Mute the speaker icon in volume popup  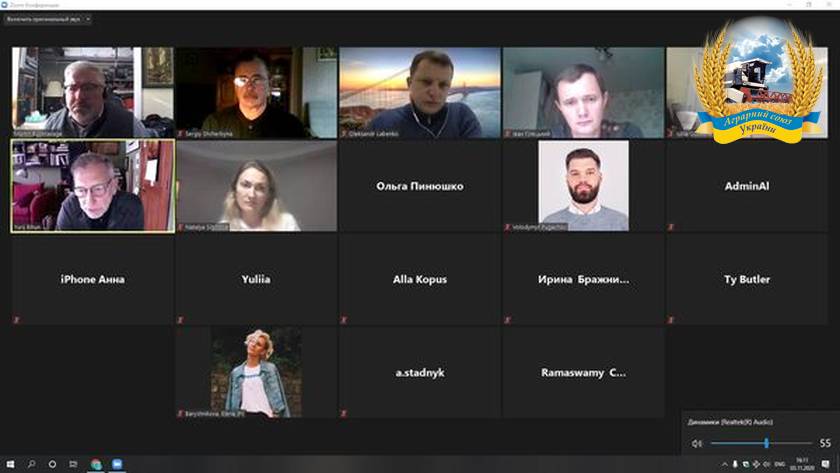[x=696, y=443]
